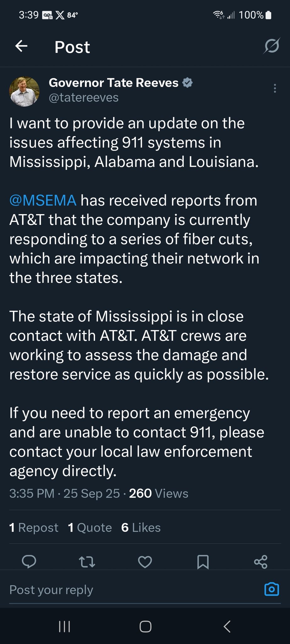
Task: Tap the Post your reply field
Action: tap(126, 590)
